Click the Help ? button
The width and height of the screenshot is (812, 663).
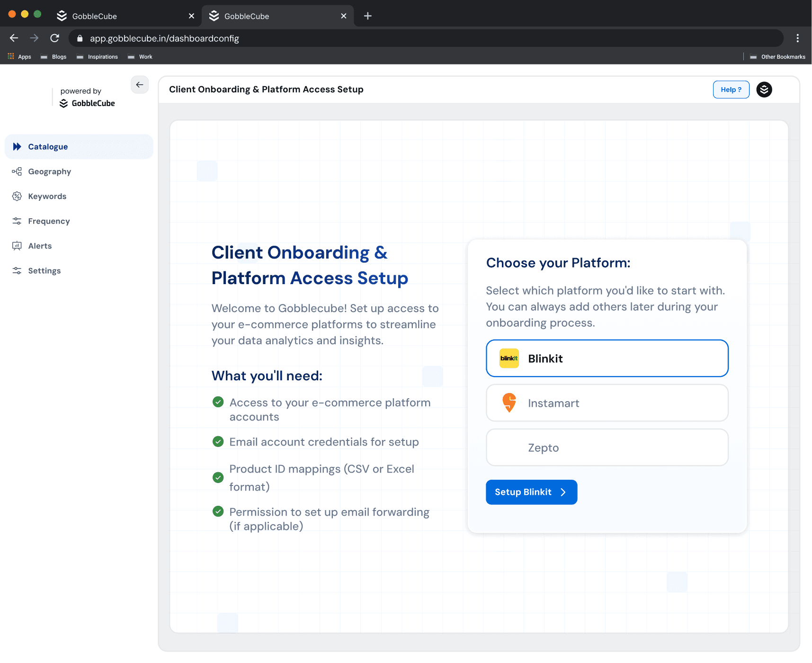[x=731, y=90]
